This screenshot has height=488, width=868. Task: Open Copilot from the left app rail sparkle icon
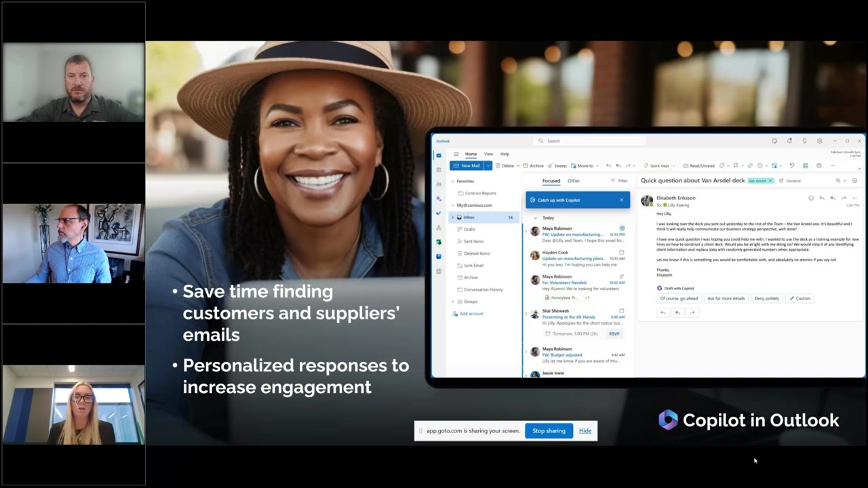439,198
